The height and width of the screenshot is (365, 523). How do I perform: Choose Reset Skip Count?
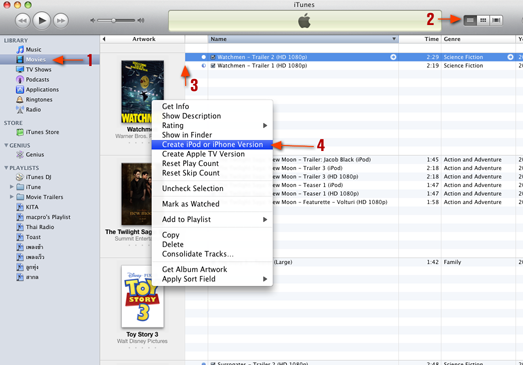coord(212,173)
